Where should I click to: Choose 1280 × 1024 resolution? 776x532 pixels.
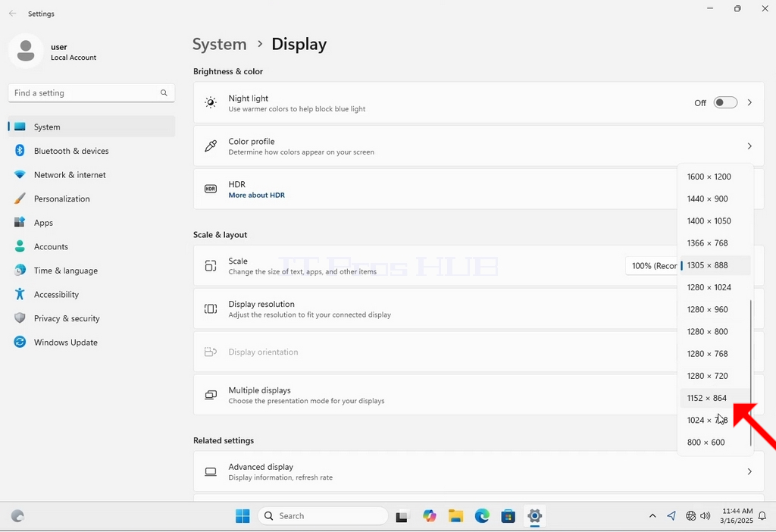(x=715, y=287)
